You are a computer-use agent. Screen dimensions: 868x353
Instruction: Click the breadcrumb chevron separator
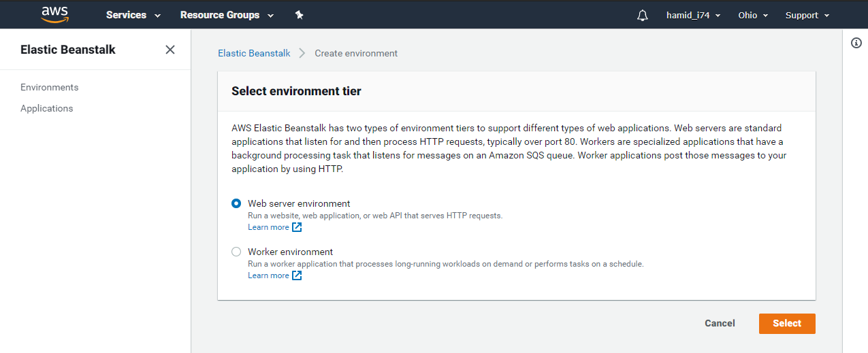coord(302,53)
